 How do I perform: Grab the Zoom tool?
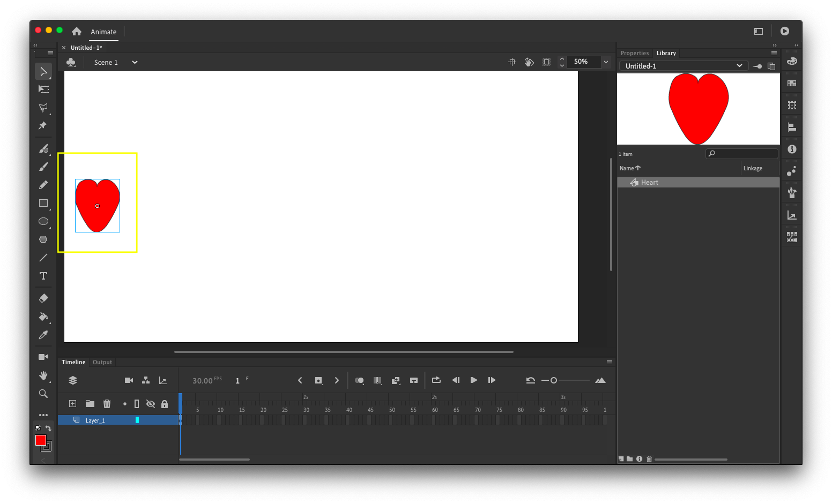pyautogui.click(x=43, y=394)
